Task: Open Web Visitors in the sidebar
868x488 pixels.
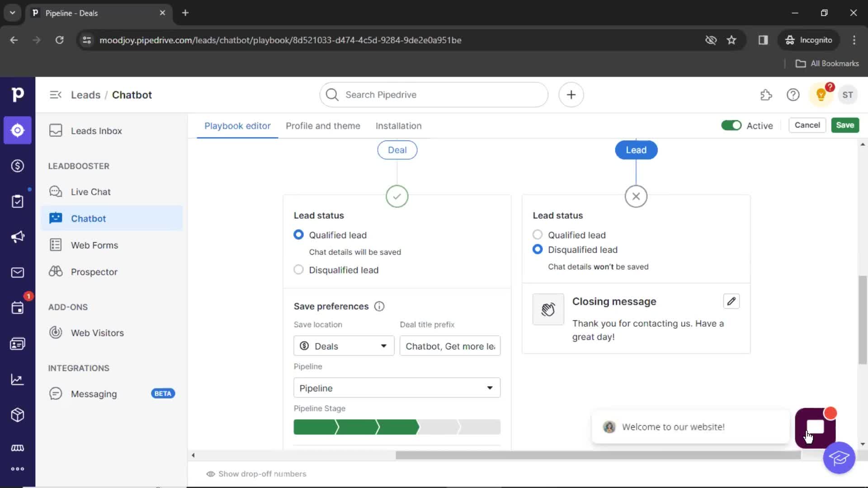Action: pos(112,333)
